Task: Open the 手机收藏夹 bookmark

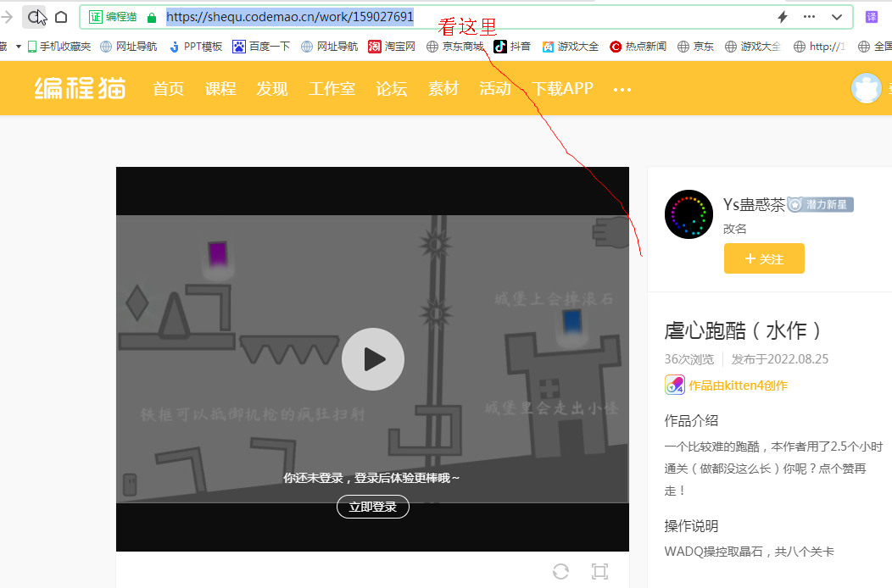Action: point(59,47)
